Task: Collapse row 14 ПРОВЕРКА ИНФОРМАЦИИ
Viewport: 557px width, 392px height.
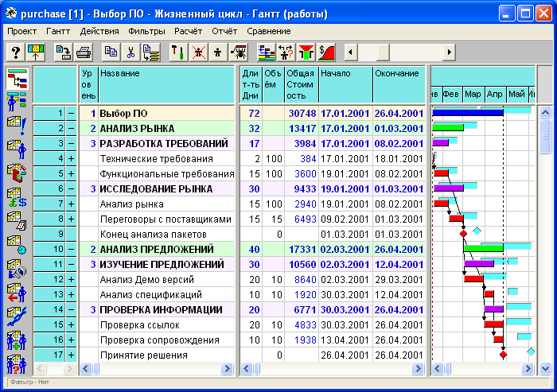Action: tap(71, 309)
